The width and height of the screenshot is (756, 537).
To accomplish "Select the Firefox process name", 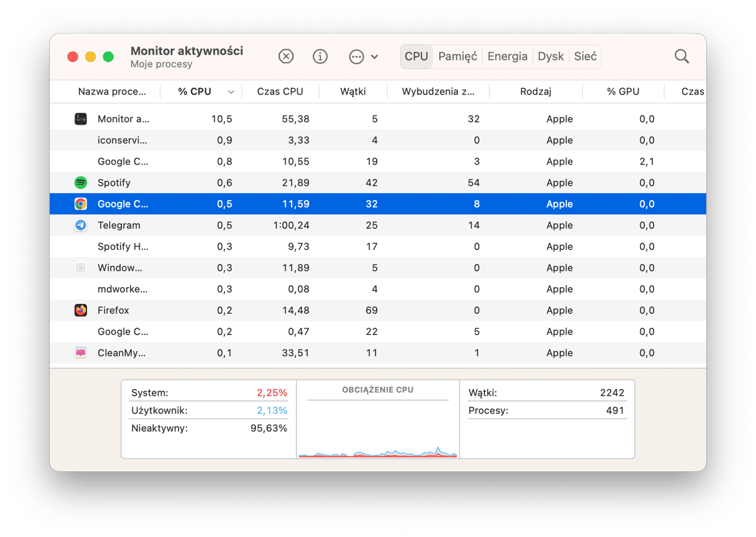I will 113,310.
